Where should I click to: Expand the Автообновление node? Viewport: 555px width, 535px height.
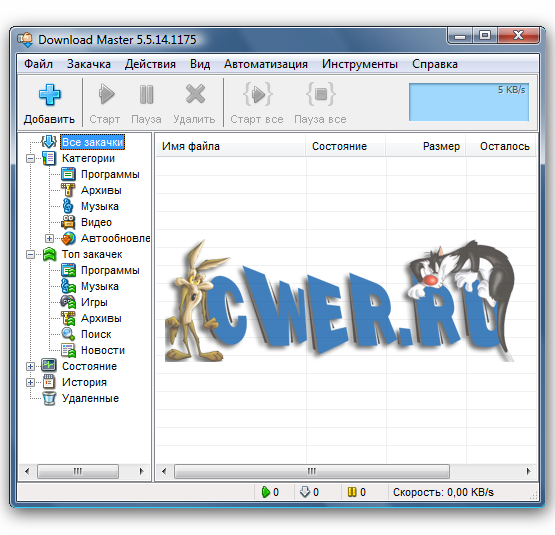[50, 238]
